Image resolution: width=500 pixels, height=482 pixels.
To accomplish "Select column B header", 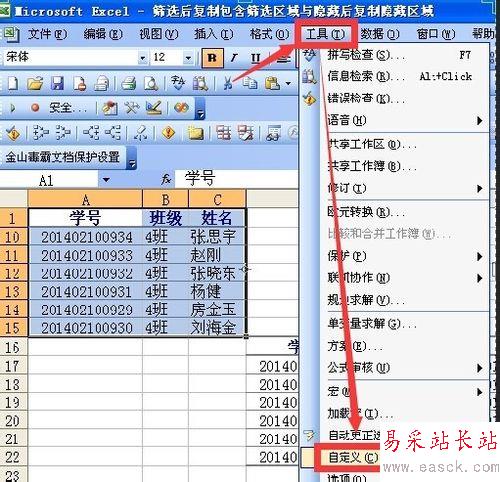I will point(166,199).
